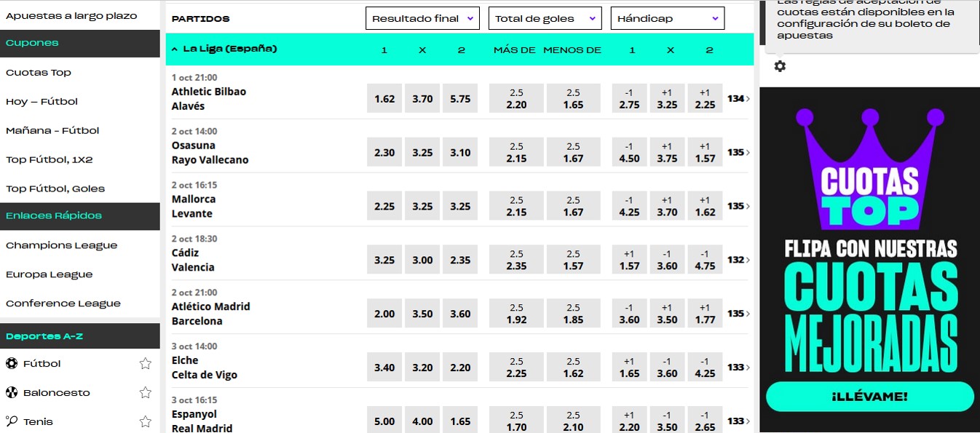Click the Fútbol soccer ball icon
Image resolution: width=980 pixels, height=433 pixels.
click(11, 364)
